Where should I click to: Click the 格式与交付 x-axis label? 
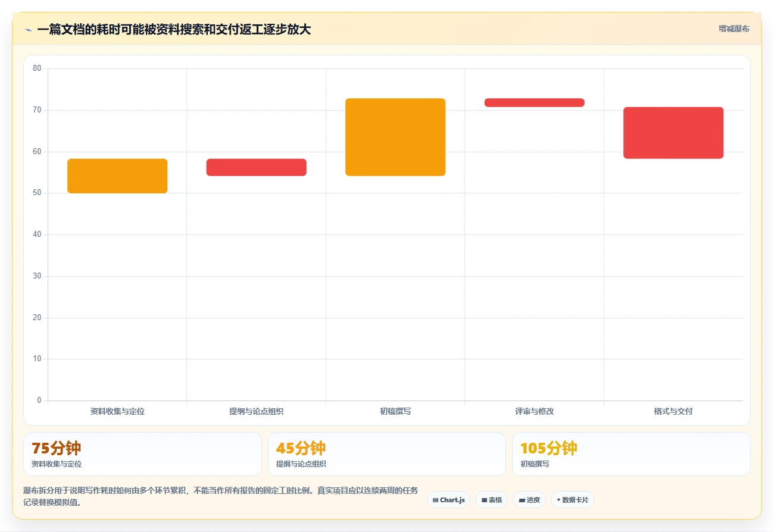[x=673, y=411]
